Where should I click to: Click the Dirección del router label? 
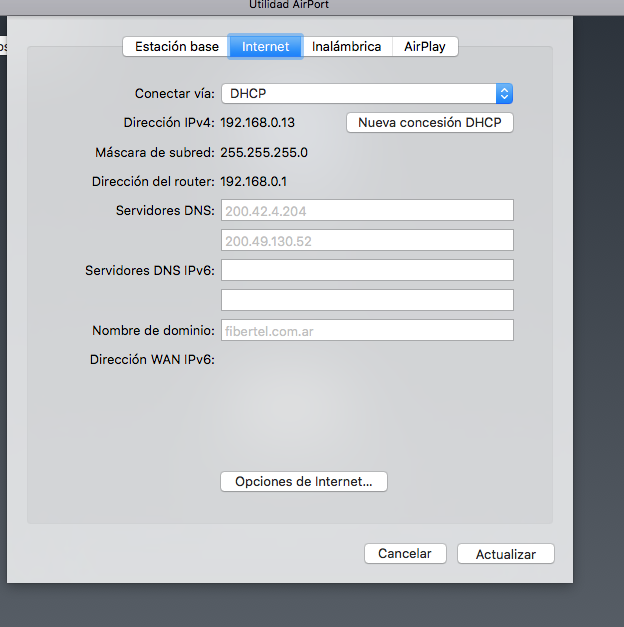point(153,182)
